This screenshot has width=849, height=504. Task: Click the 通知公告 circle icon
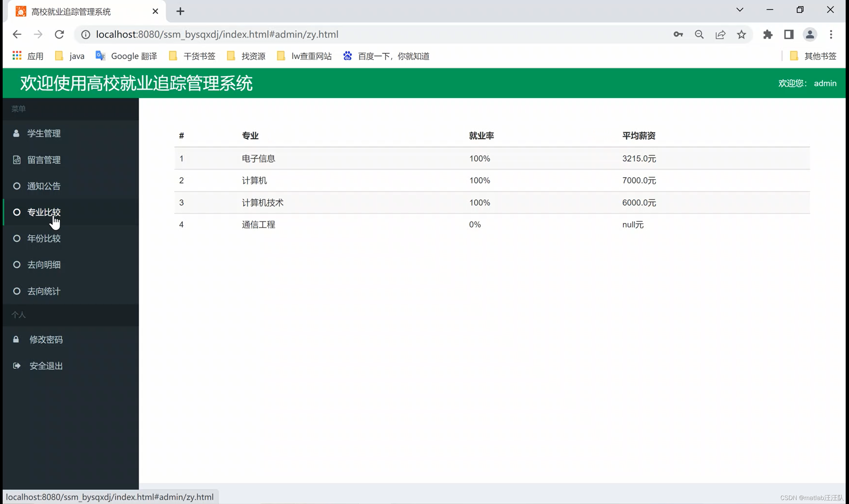(17, 186)
